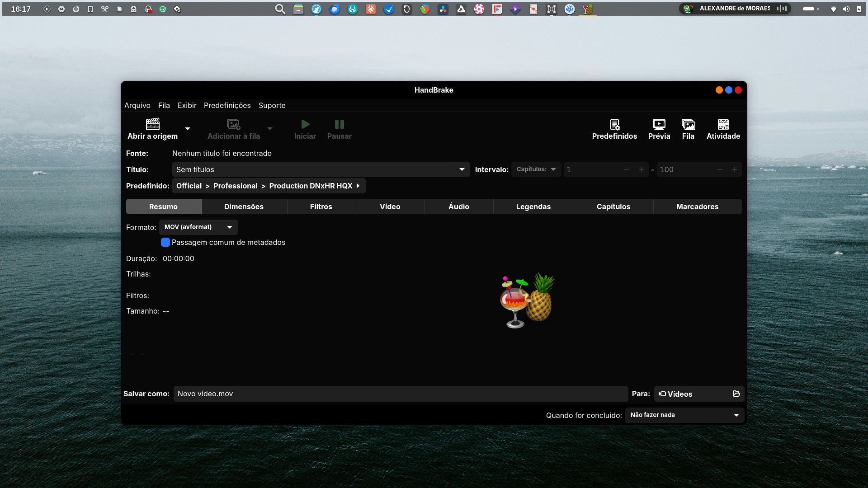This screenshot has height=488, width=868.
Task: Open the Predefinições menu
Action: (227, 105)
